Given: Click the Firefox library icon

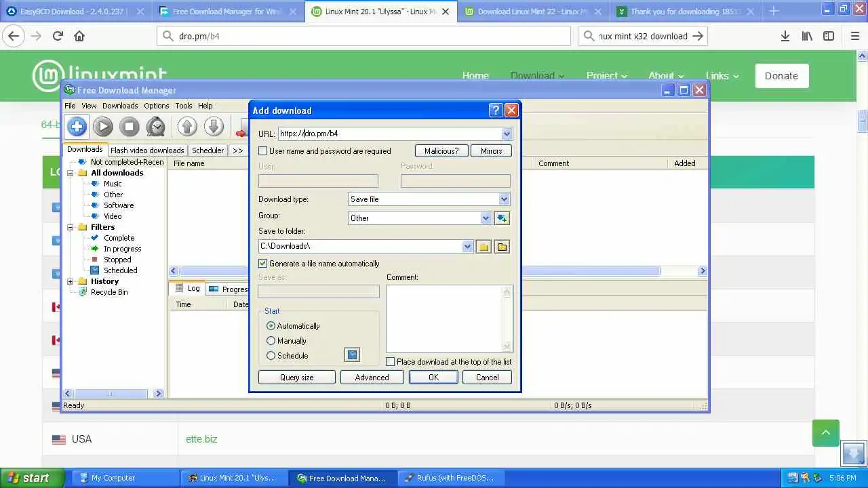Looking at the screenshot, I should pos(807,37).
